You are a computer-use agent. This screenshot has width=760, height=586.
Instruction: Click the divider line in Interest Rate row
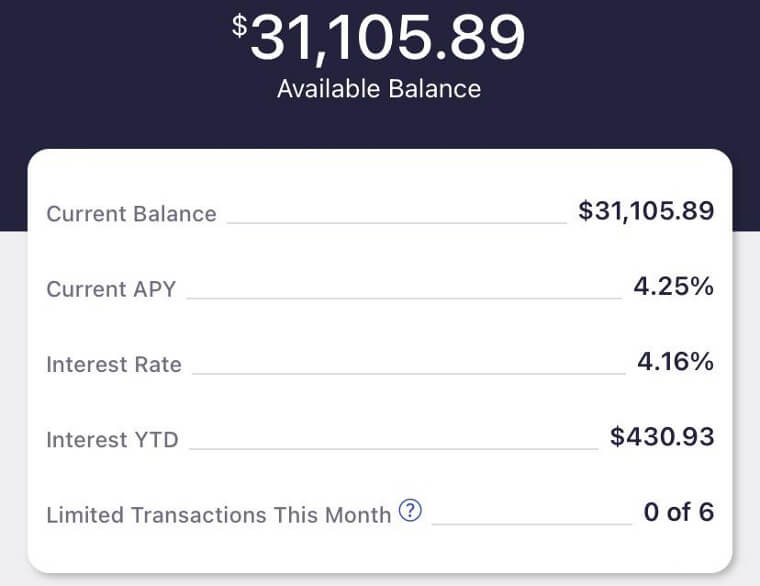click(408, 373)
